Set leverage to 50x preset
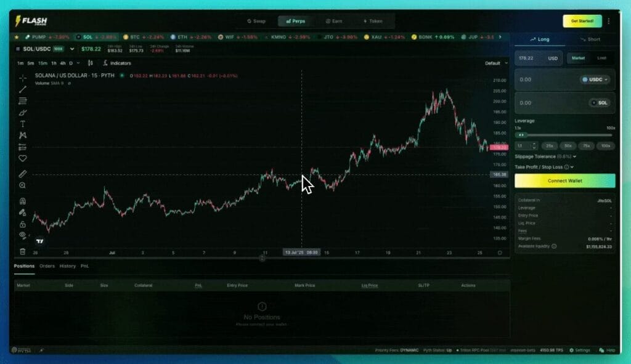Viewport: 631px width, 364px height. [x=568, y=146]
